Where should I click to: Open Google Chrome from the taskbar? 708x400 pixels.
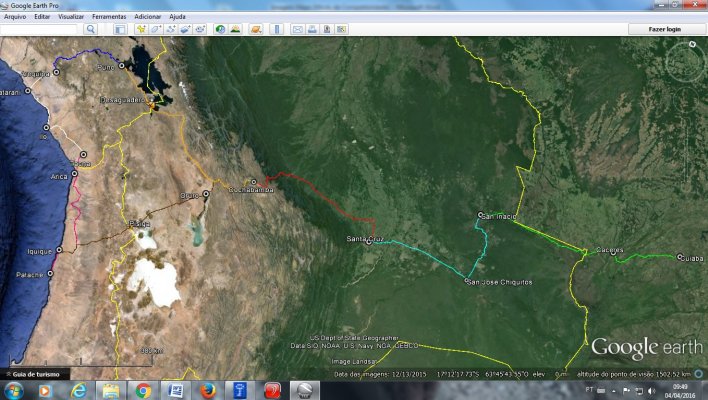click(x=143, y=390)
